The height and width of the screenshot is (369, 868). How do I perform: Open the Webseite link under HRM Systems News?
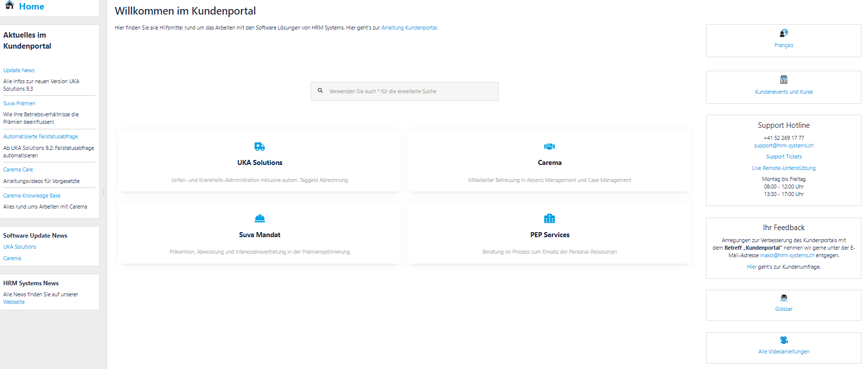[14, 302]
